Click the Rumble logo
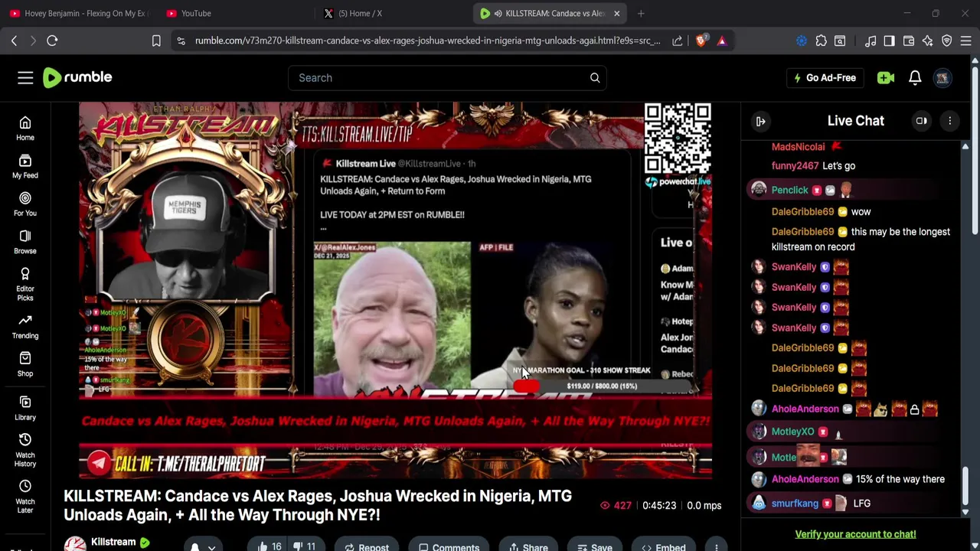 pyautogui.click(x=77, y=77)
